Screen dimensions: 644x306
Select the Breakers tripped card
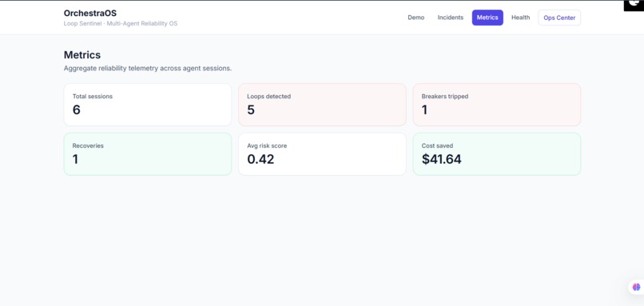(496, 105)
